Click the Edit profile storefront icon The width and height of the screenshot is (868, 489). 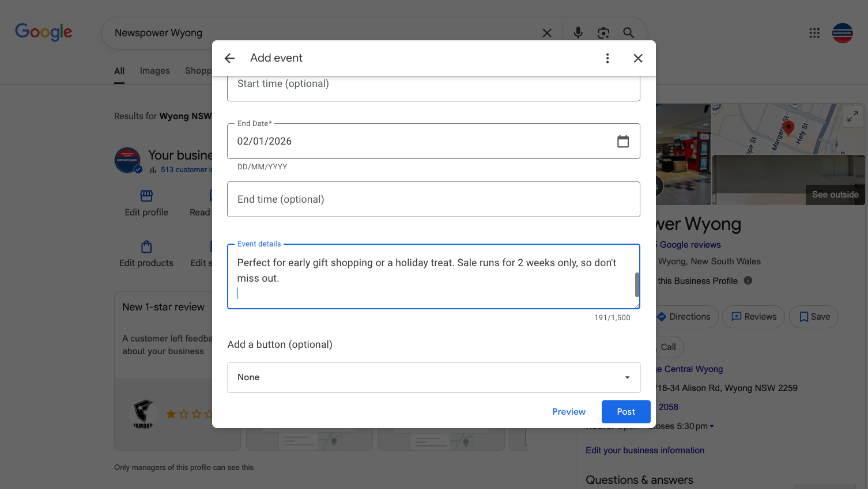point(146,196)
